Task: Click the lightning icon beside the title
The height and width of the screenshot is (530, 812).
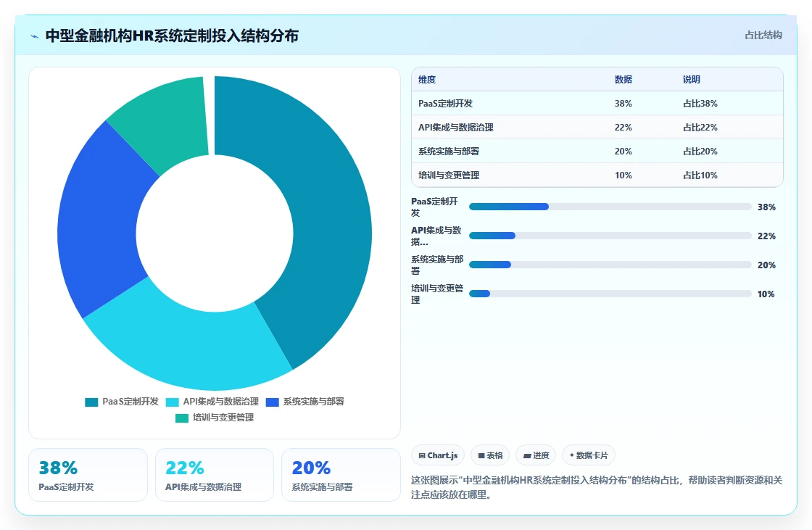Action: click(35, 36)
